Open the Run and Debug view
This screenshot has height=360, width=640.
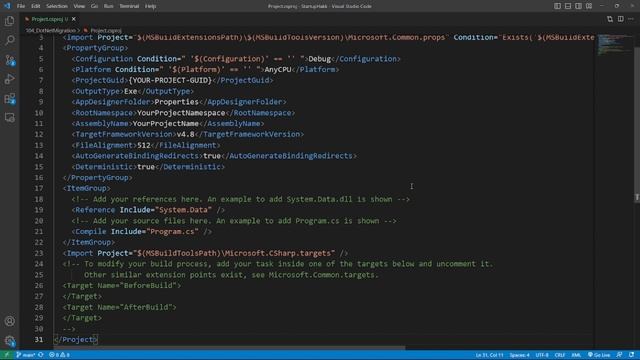tap(9, 79)
